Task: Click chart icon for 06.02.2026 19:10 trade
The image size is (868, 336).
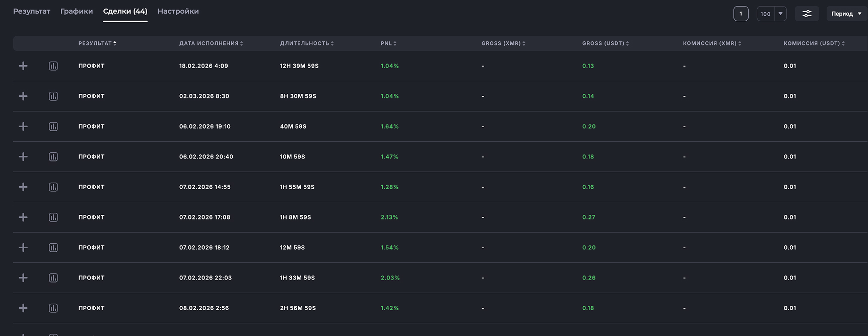Action: (x=53, y=127)
